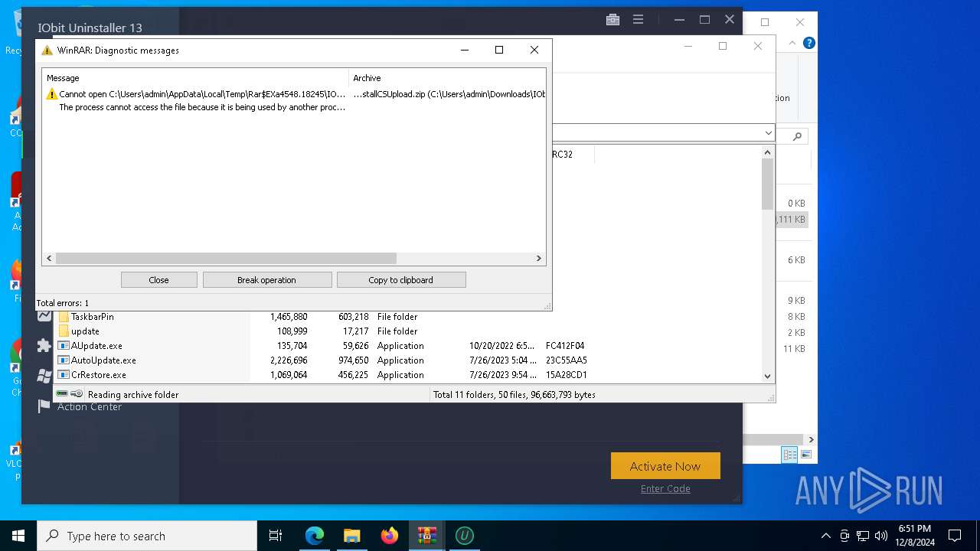This screenshot has height=551, width=980.
Task: Switch File Explorer to details view icon
Action: coord(789,455)
